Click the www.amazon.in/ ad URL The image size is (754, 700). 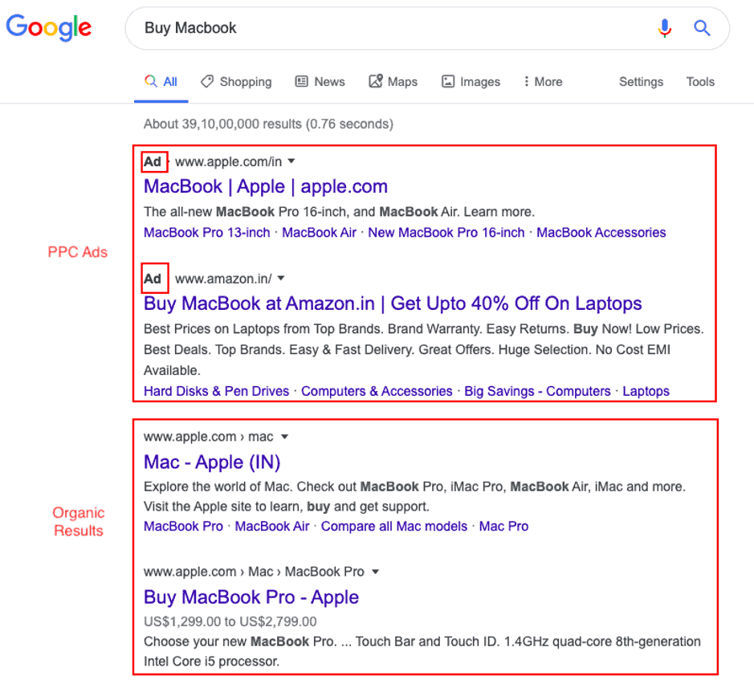(x=223, y=279)
